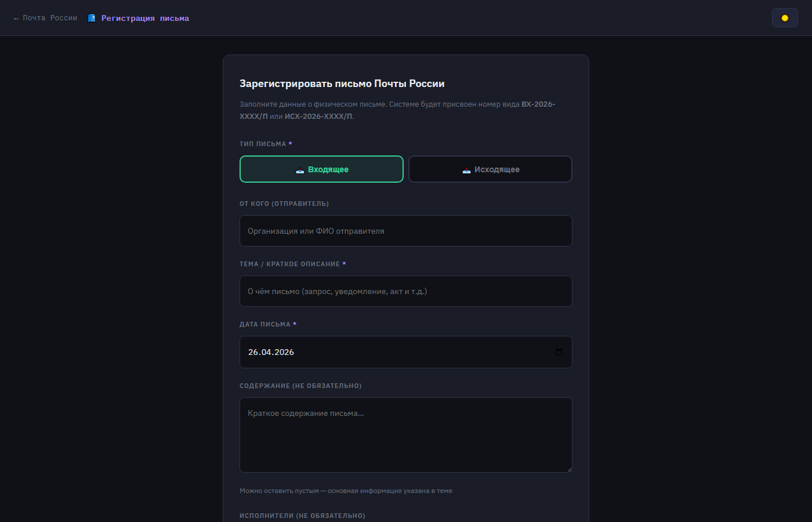This screenshot has height=522, width=812.
Task: Click the mailbox icon beside Регистрация письма
Action: pyautogui.click(x=92, y=18)
